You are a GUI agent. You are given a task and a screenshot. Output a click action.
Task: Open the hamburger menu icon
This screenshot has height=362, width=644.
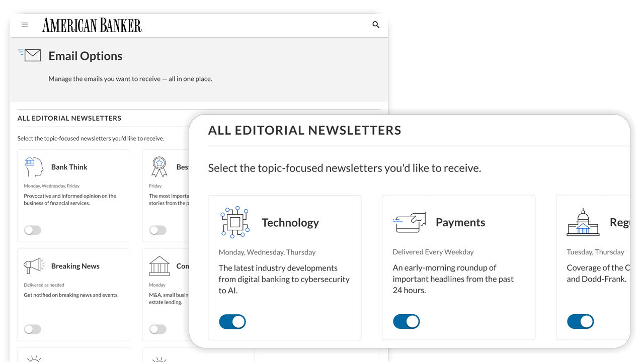(x=25, y=25)
